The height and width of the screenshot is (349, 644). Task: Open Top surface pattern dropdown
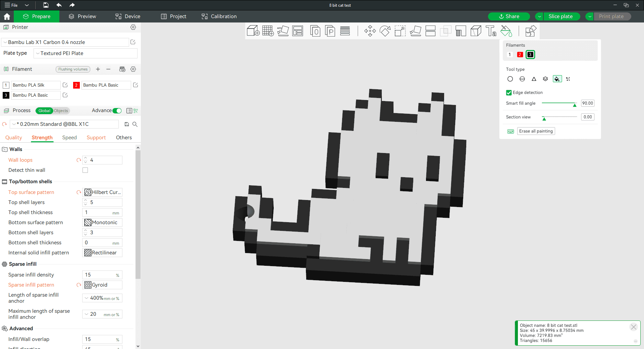pos(102,192)
